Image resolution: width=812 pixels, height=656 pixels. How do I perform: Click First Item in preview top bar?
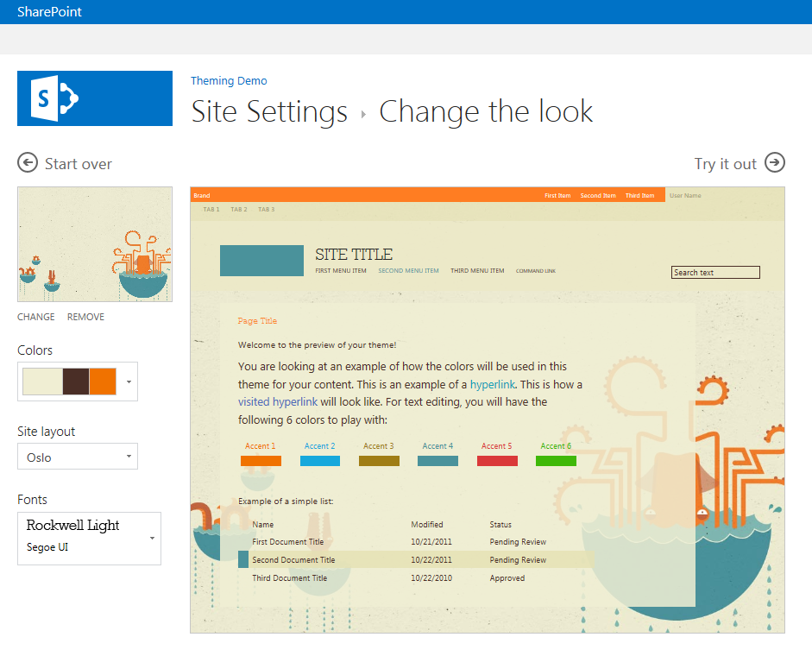[557, 195]
